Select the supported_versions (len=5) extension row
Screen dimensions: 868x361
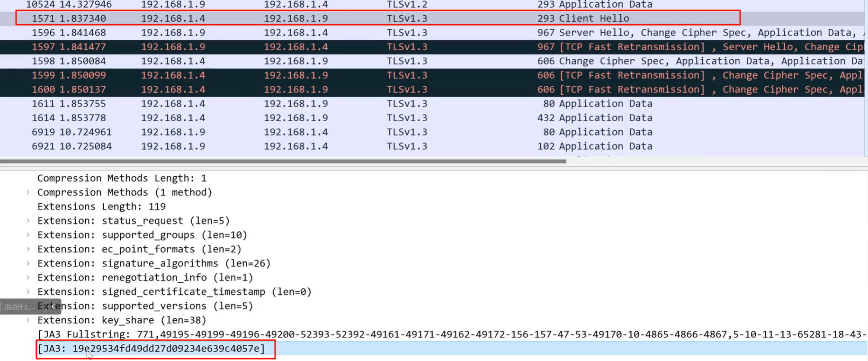(x=145, y=306)
